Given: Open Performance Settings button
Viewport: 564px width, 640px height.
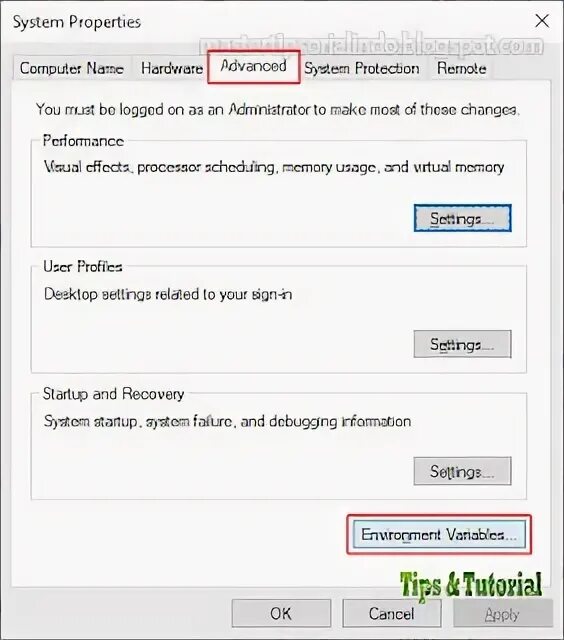Looking at the screenshot, I should point(462,218).
